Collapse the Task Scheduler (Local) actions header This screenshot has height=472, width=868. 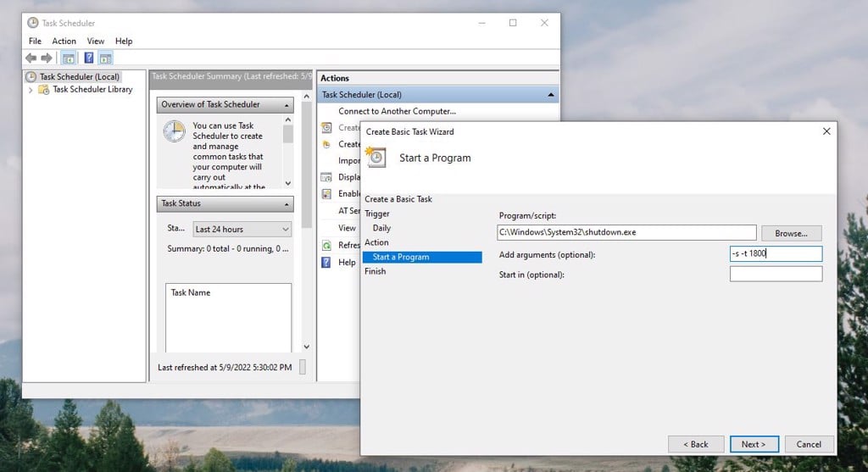(551, 95)
